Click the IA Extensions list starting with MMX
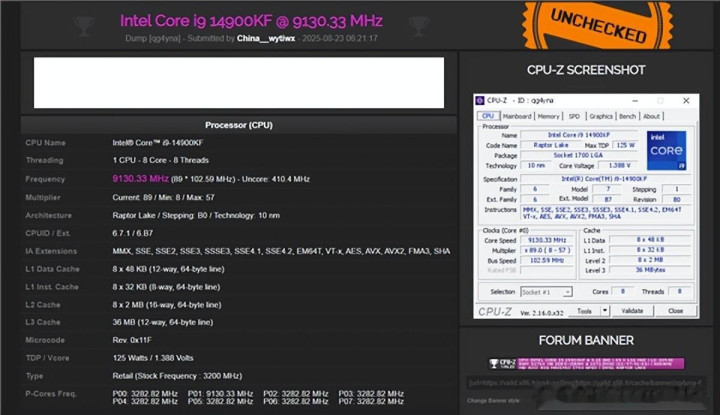The width and height of the screenshot is (720, 415). tap(281, 251)
